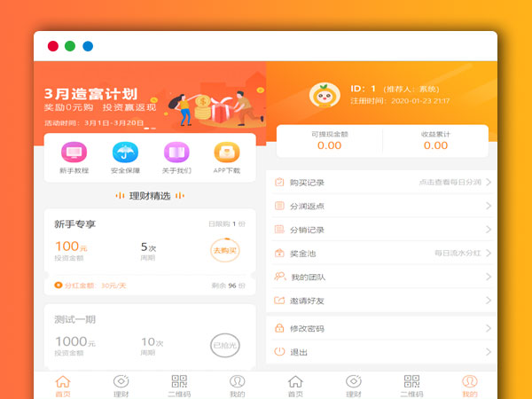
Task: Click the ID: 1 text
Action: (x=363, y=89)
